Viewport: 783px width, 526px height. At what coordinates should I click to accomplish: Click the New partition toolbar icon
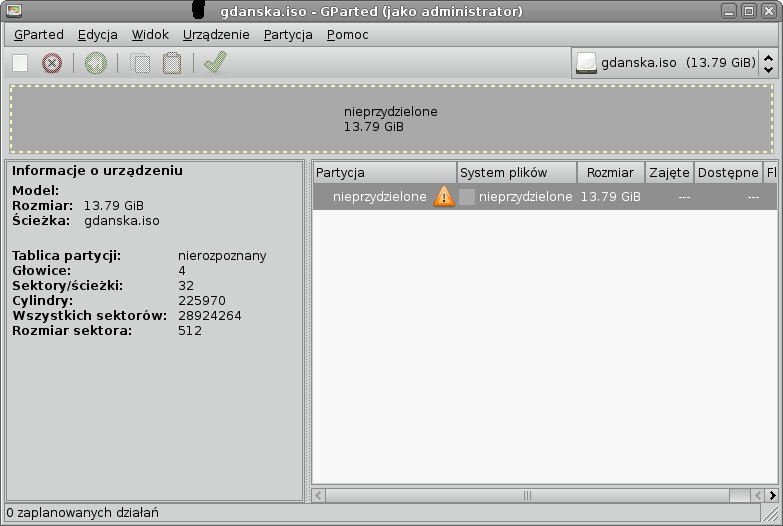click(20, 64)
